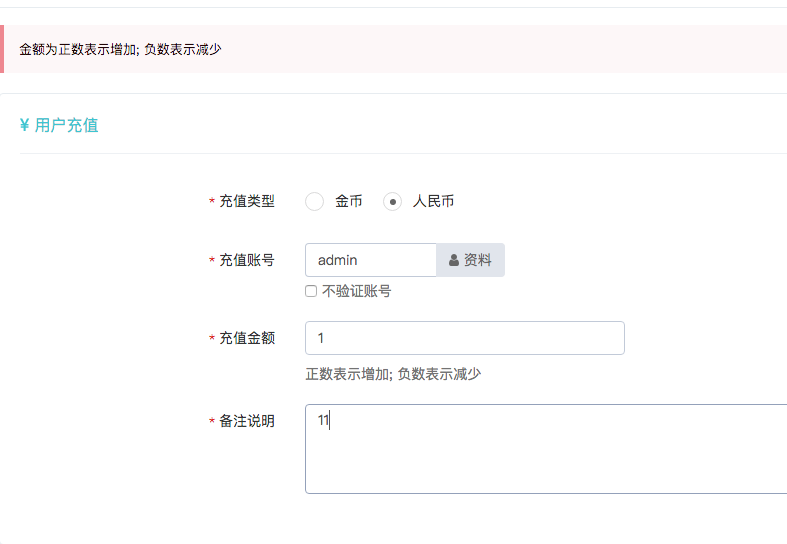
Task: Click the hint text under 充值金额 input
Action: 394,374
